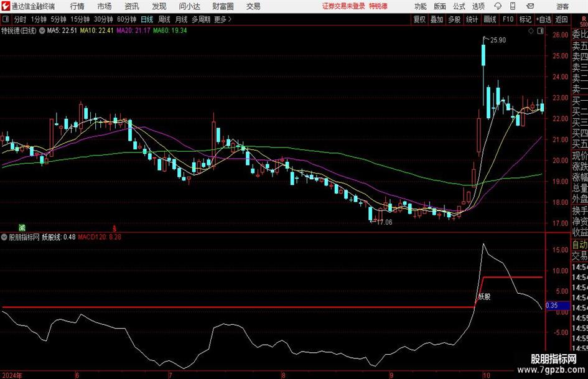Click the 通达信 red logo icon
This screenshot has width=588, height=379.
[6, 6]
